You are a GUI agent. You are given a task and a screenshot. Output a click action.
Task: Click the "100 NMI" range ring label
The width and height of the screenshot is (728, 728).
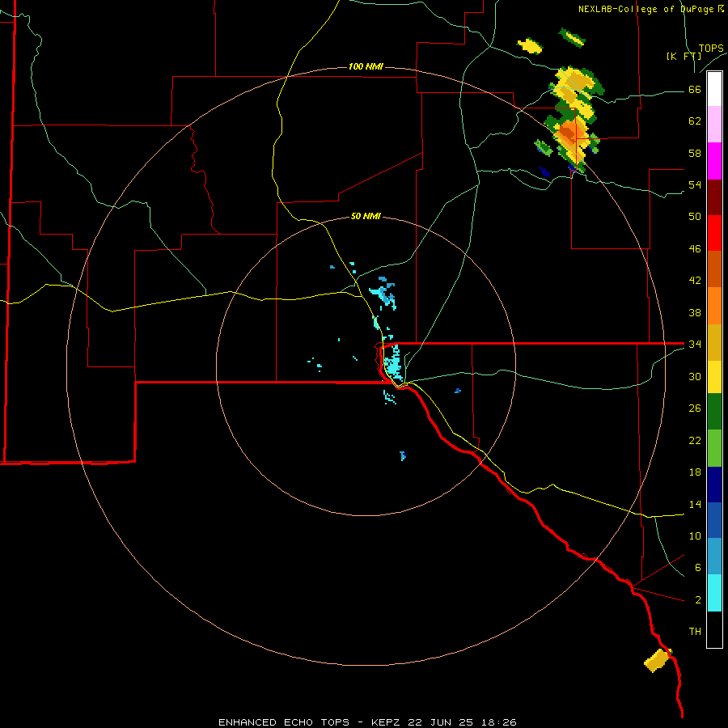point(366,67)
